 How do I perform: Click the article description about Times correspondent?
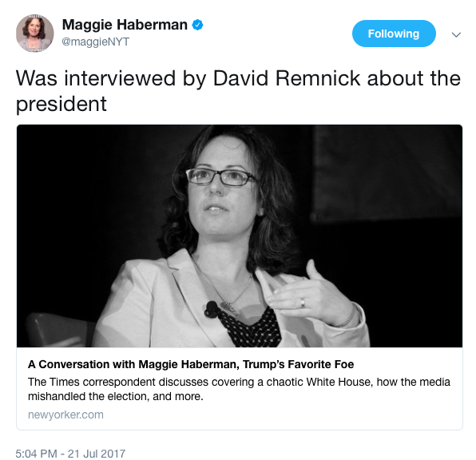point(239,389)
